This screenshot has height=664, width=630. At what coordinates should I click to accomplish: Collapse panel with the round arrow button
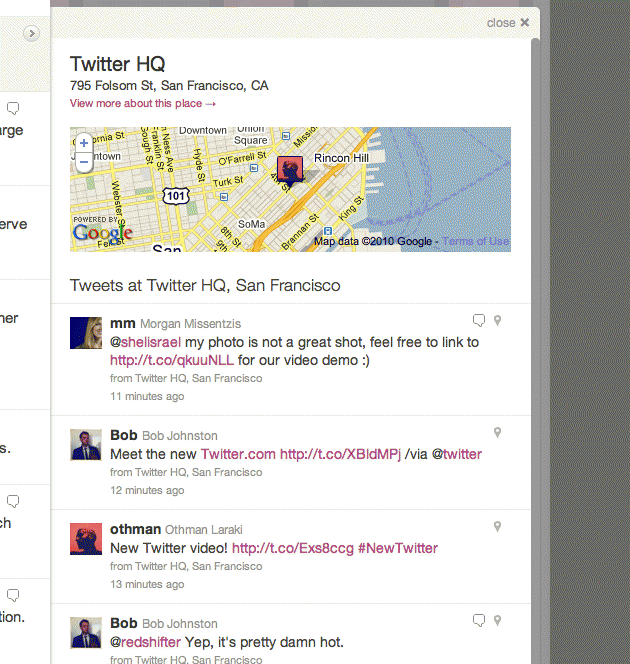pos(31,34)
